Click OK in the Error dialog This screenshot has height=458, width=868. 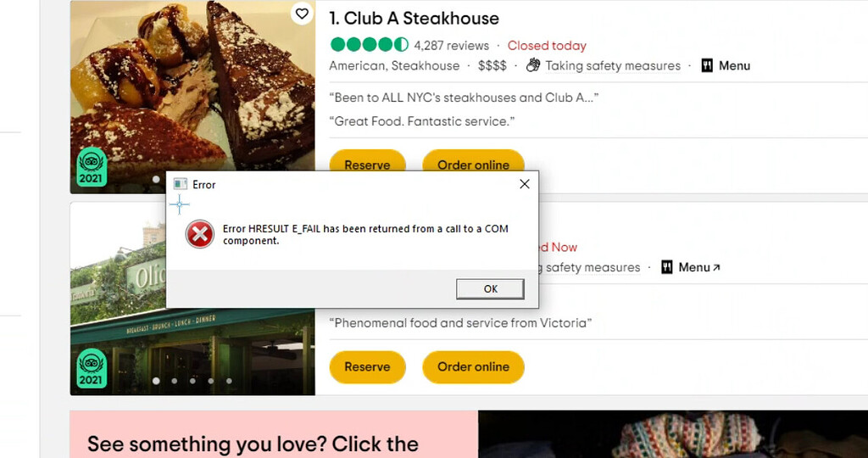pos(490,288)
